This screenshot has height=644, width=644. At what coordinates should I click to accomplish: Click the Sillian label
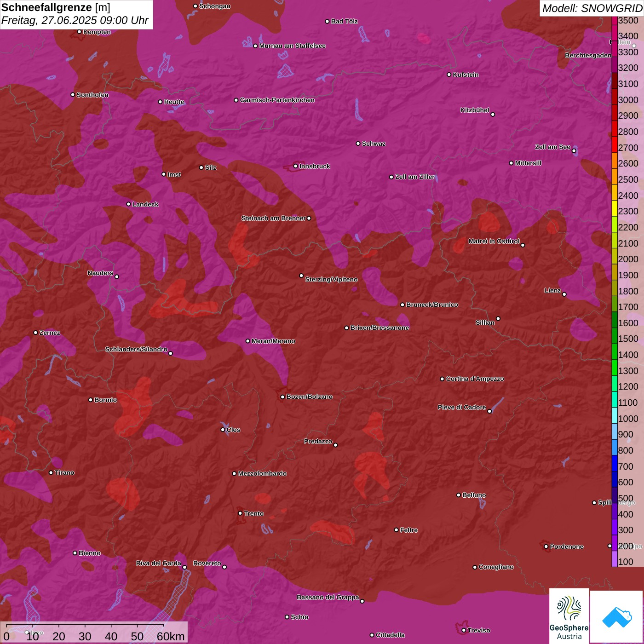coord(485,322)
